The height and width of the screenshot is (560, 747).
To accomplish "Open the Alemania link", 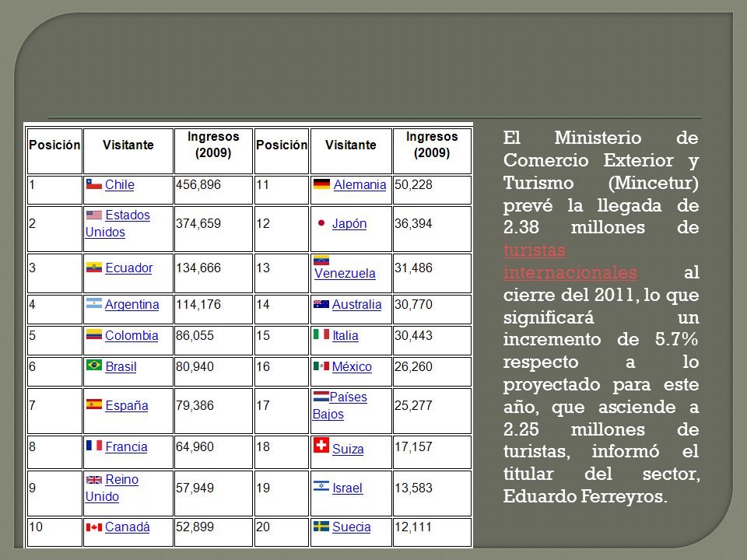I will pyautogui.click(x=359, y=185).
